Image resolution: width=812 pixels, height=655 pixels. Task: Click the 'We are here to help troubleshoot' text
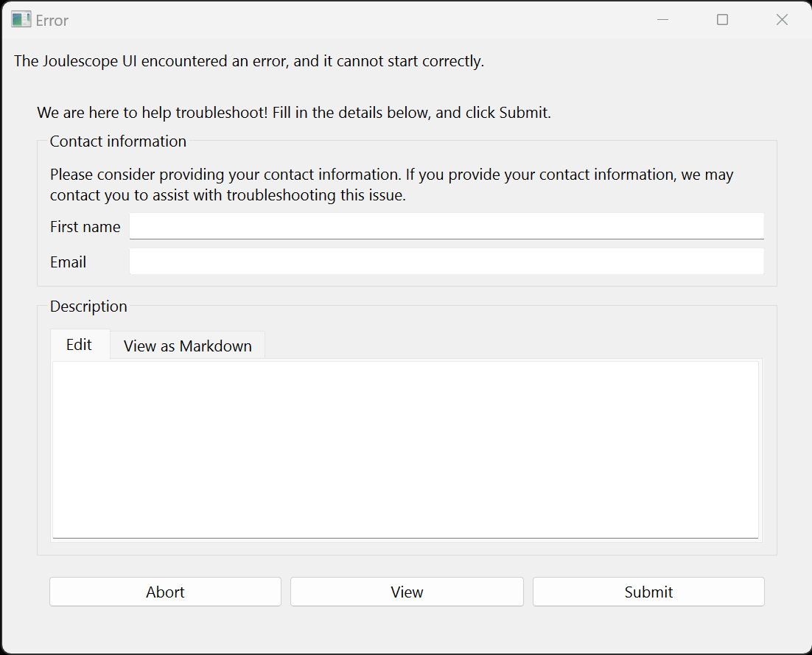[x=294, y=113]
